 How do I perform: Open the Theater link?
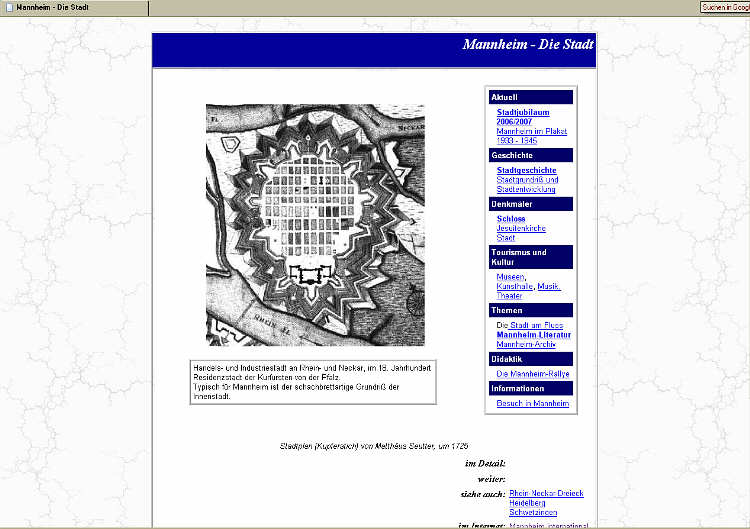tap(509, 296)
